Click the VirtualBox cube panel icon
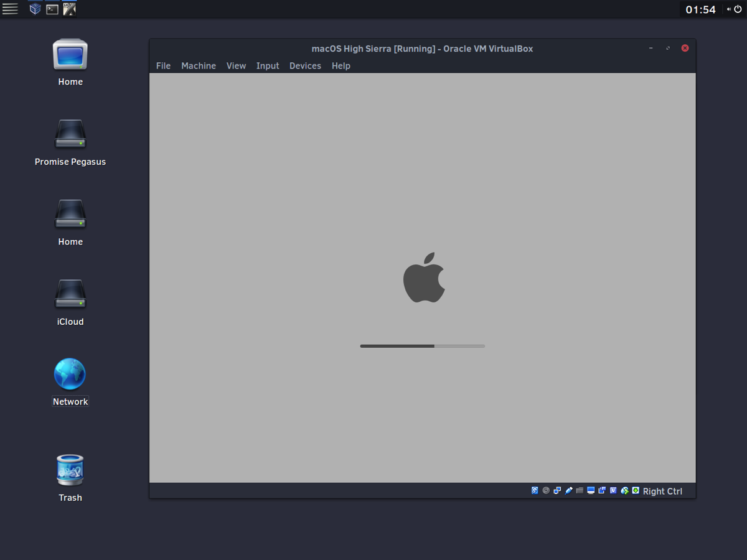This screenshot has height=560, width=747. pyautogui.click(x=35, y=9)
